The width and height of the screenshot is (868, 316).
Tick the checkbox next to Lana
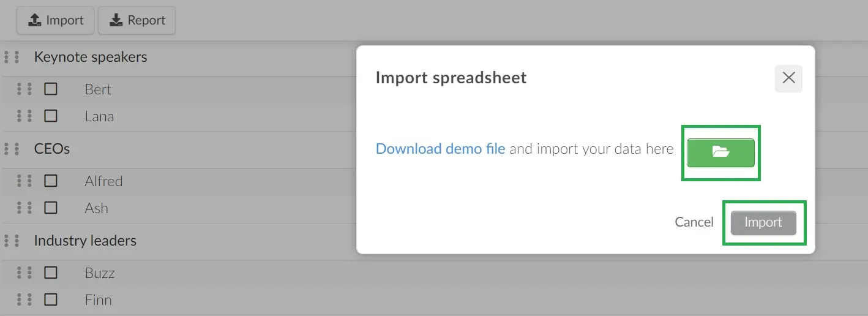tap(51, 116)
